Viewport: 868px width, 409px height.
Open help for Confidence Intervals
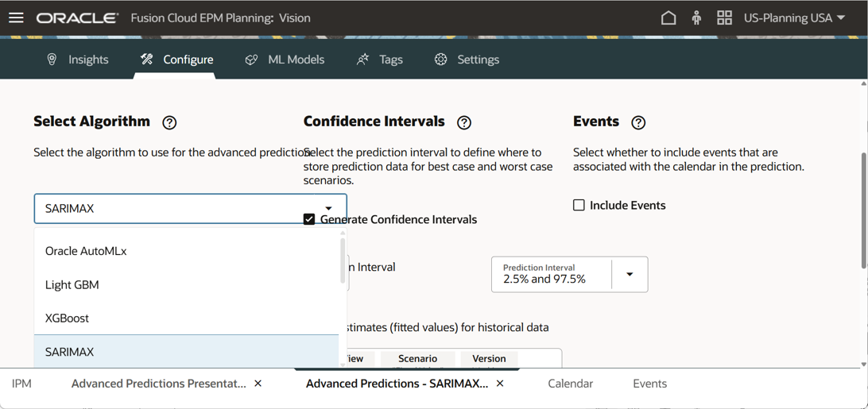pyautogui.click(x=464, y=123)
